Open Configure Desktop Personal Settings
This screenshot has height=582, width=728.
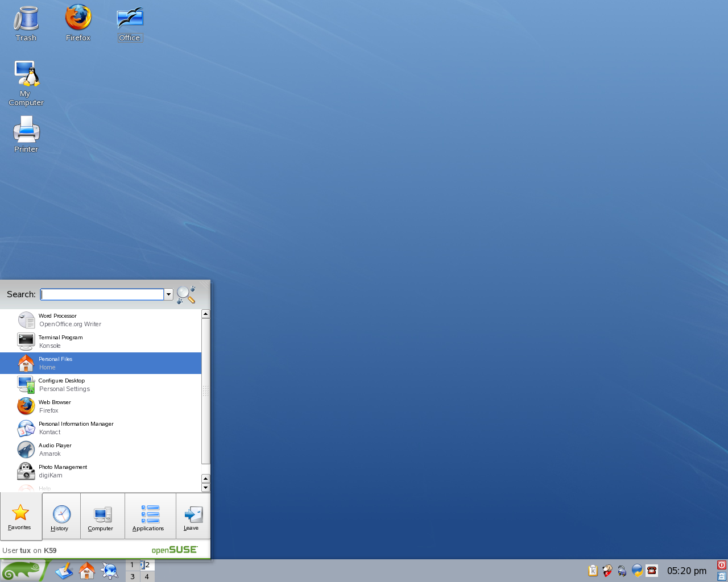(101, 385)
